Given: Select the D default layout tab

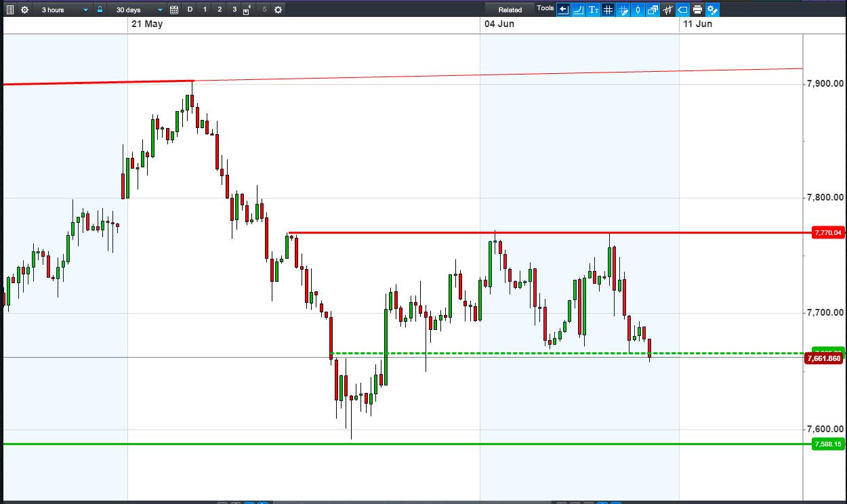Looking at the screenshot, I should tap(190, 9).
